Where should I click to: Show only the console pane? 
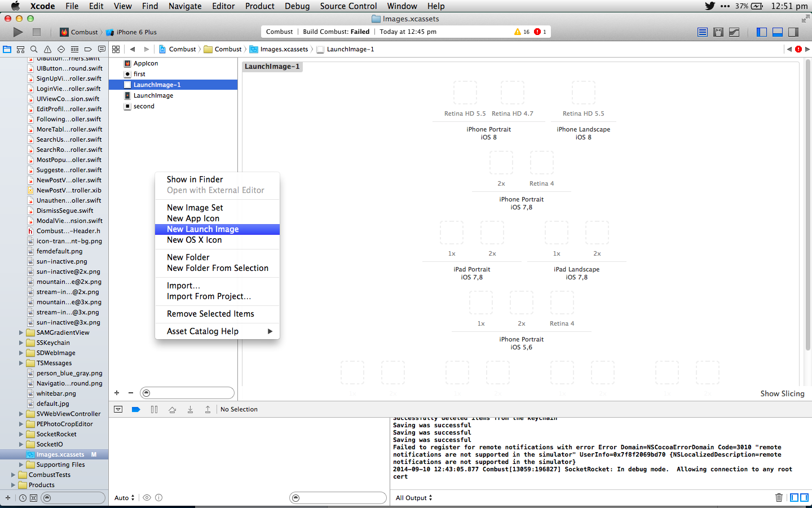click(x=805, y=497)
